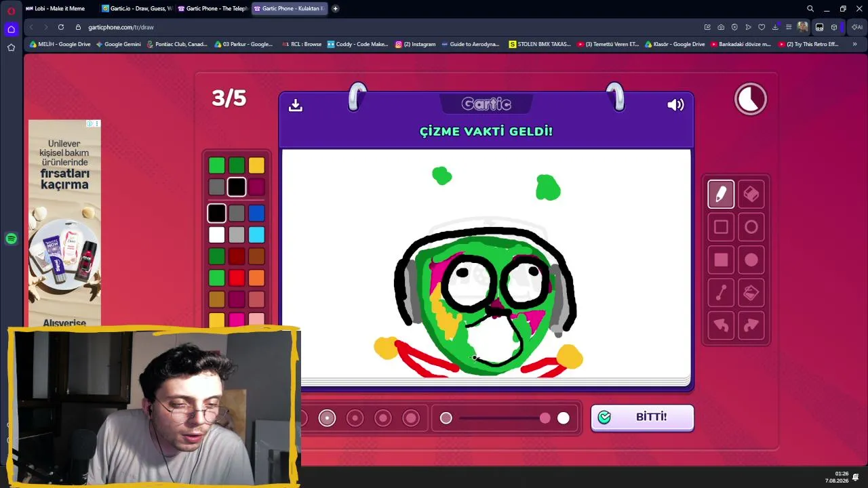Viewport: 868px width, 488px height.
Task: Click the round timer clock icon
Action: 750,99
